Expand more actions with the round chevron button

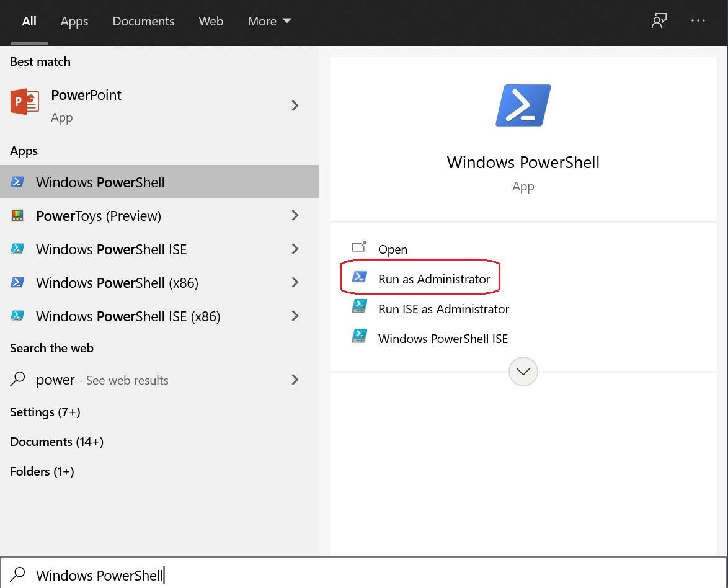click(x=523, y=371)
